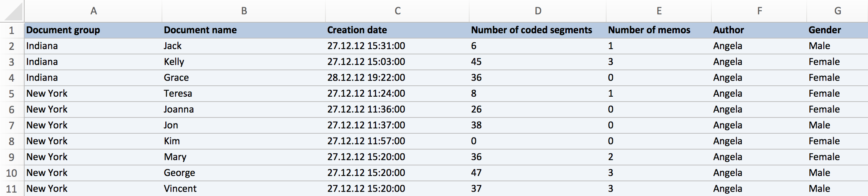Select the cell containing "Kelly"
This screenshot has width=868, height=196.
(244, 62)
